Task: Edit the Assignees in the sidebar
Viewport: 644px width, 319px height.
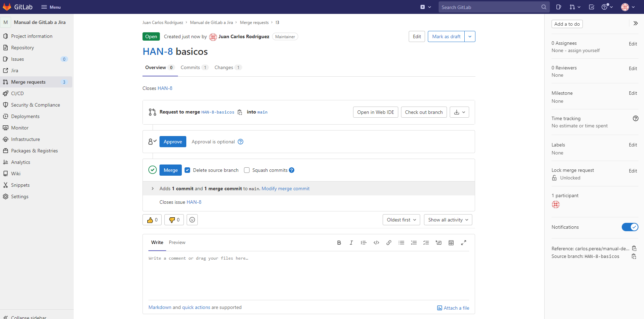Action: pos(633,44)
